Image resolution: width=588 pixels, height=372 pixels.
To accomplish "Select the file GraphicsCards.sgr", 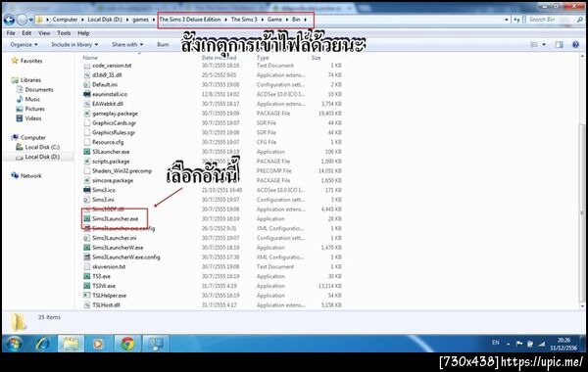I will 114,123.
